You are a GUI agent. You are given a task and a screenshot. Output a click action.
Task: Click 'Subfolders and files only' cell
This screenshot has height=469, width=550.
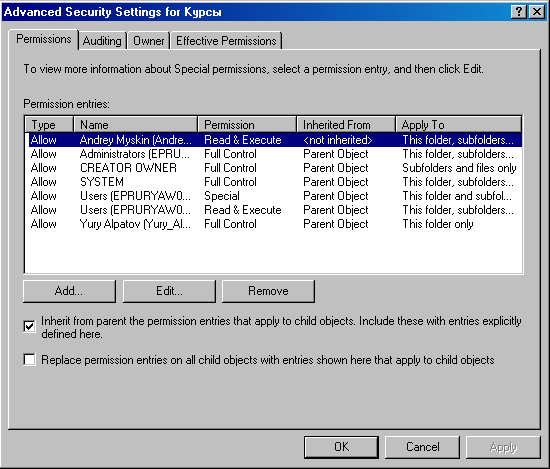tap(459, 168)
